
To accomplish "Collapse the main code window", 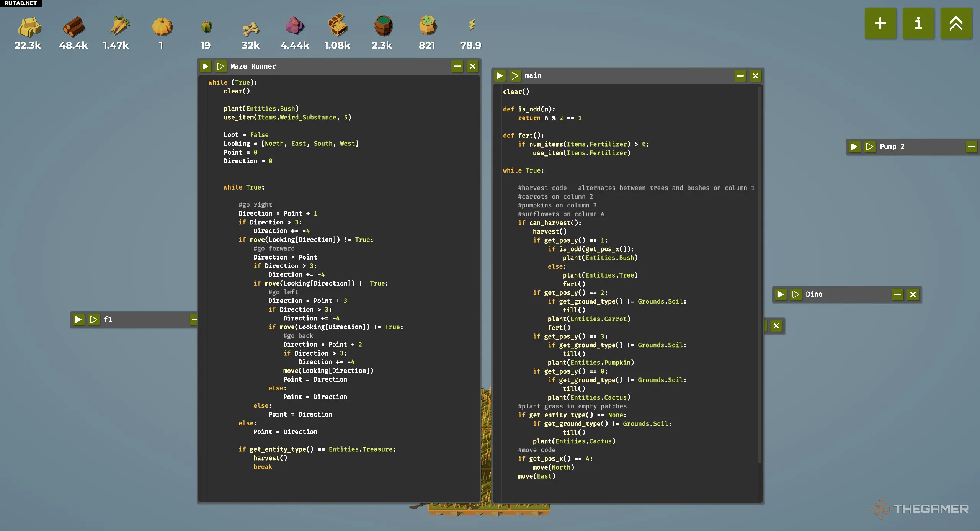I will [740, 76].
